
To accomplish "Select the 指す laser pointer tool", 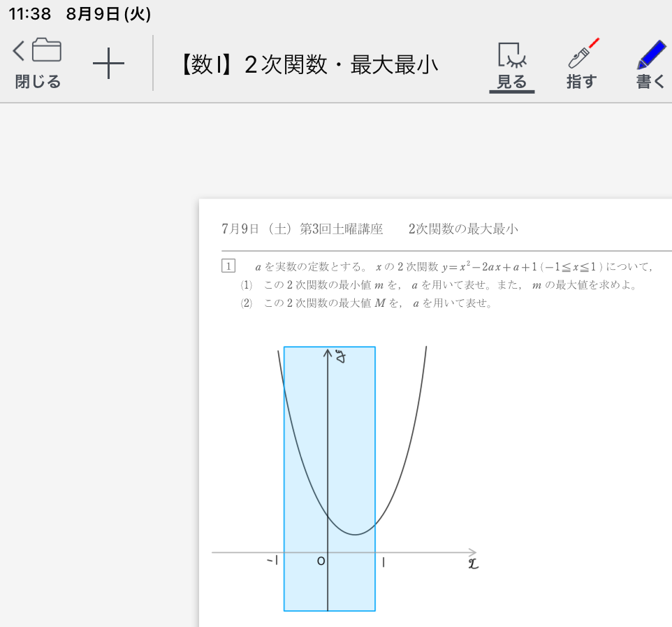I will pyautogui.click(x=581, y=64).
